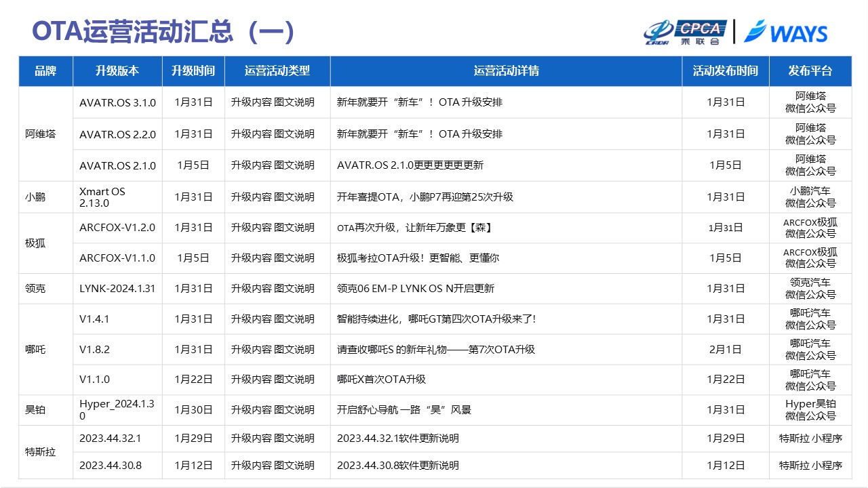Viewport: 868px width, 488px height.
Task: Click platform cell 小鹏汽车 微信公众号
Action: click(x=810, y=197)
